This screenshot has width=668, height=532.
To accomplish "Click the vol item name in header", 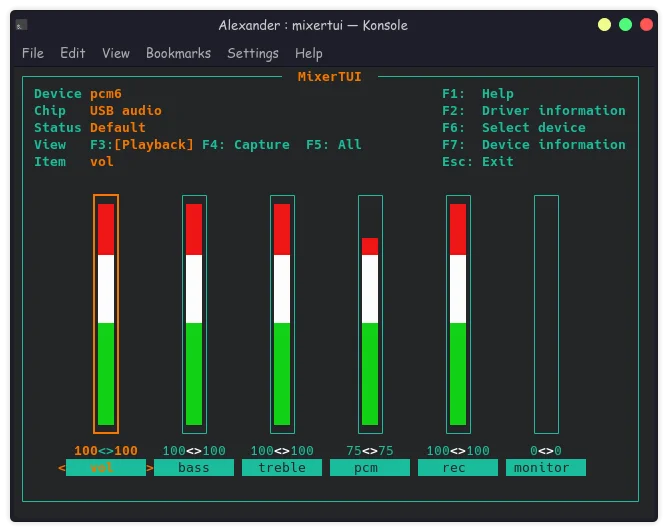I will click(x=102, y=161).
